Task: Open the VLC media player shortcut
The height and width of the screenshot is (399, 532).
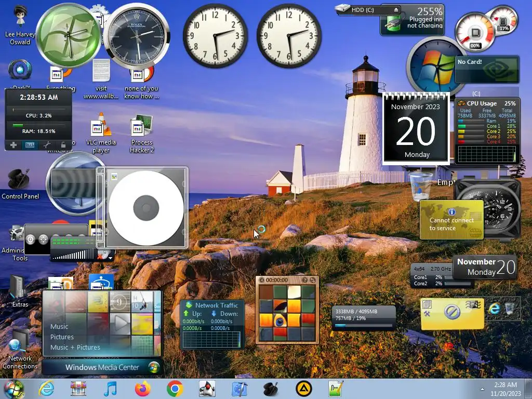Action: 101,134
